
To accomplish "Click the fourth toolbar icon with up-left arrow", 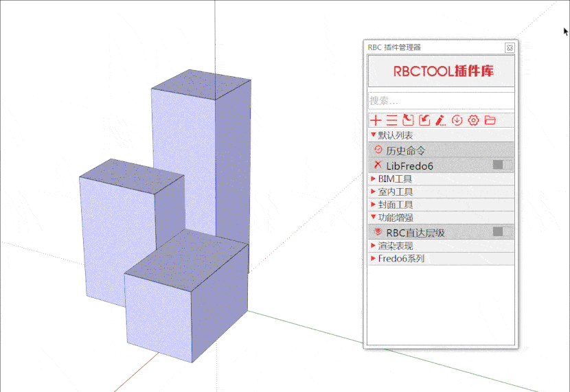I will click(424, 120).
